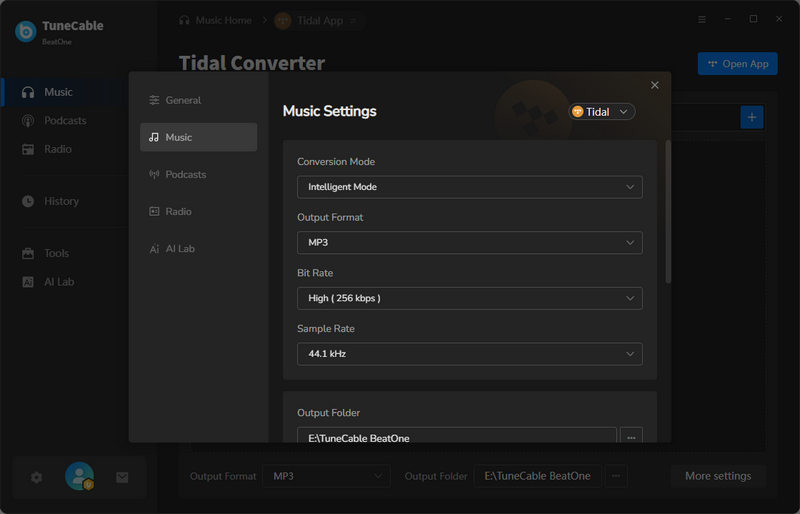Image resolution: width=800 pixels, height=514 pixels.
Task: Click bottom bar Output Folder path field
Action: (x=537, y=476)
